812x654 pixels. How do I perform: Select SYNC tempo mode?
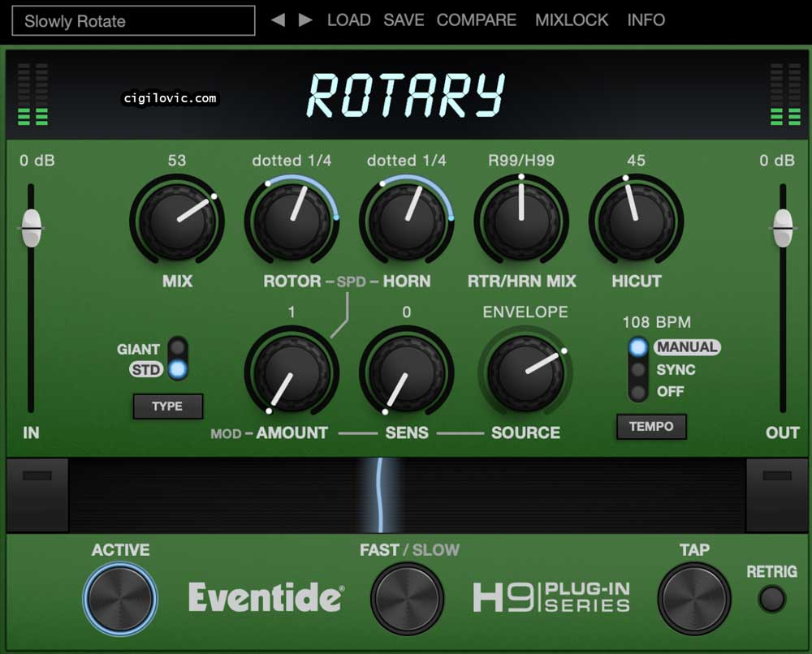click(637, 369)
